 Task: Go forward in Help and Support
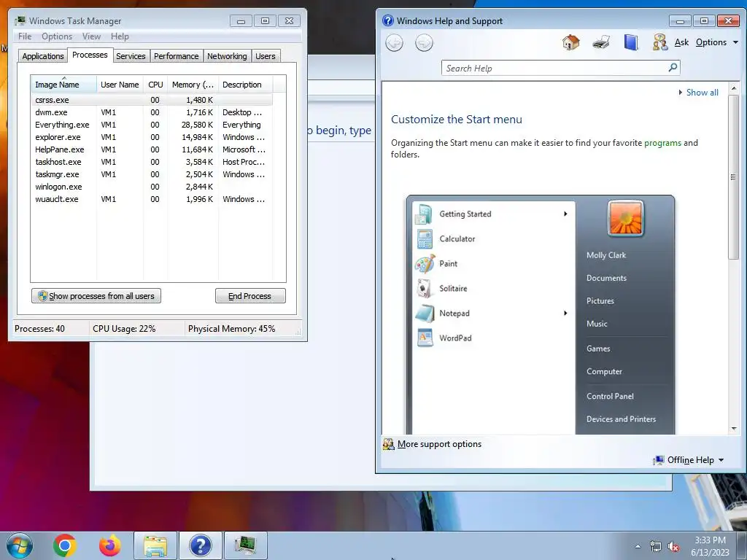[x=424, y=43]
